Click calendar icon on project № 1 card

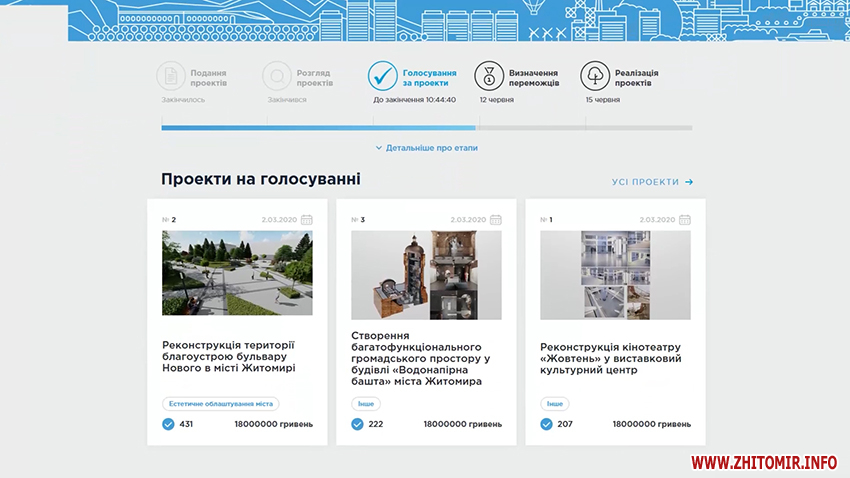coord(684,219)
